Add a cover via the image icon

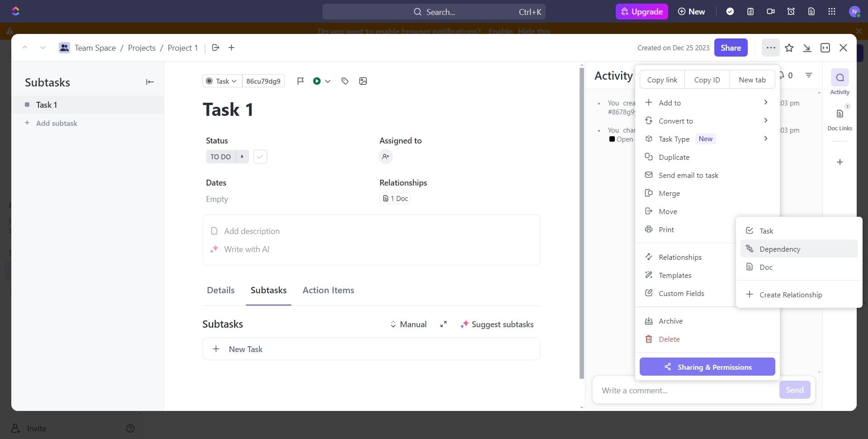pos(363,81)
